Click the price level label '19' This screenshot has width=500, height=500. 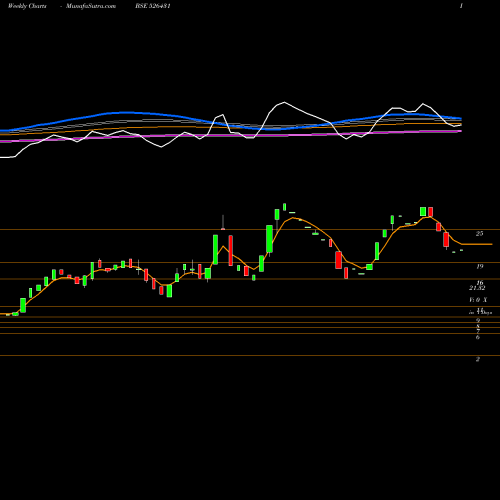(480, 266)
